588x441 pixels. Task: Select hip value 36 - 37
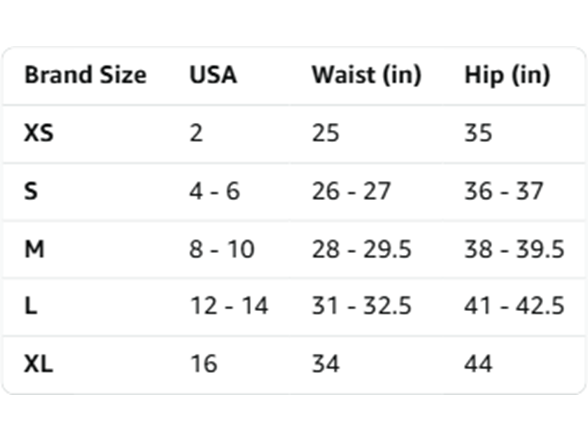[504, 191]
